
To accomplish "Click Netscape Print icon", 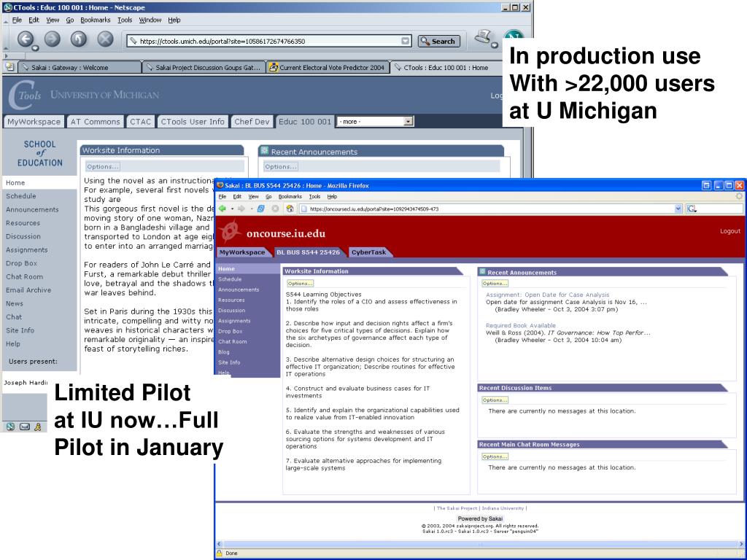I will tap(483, 38).
